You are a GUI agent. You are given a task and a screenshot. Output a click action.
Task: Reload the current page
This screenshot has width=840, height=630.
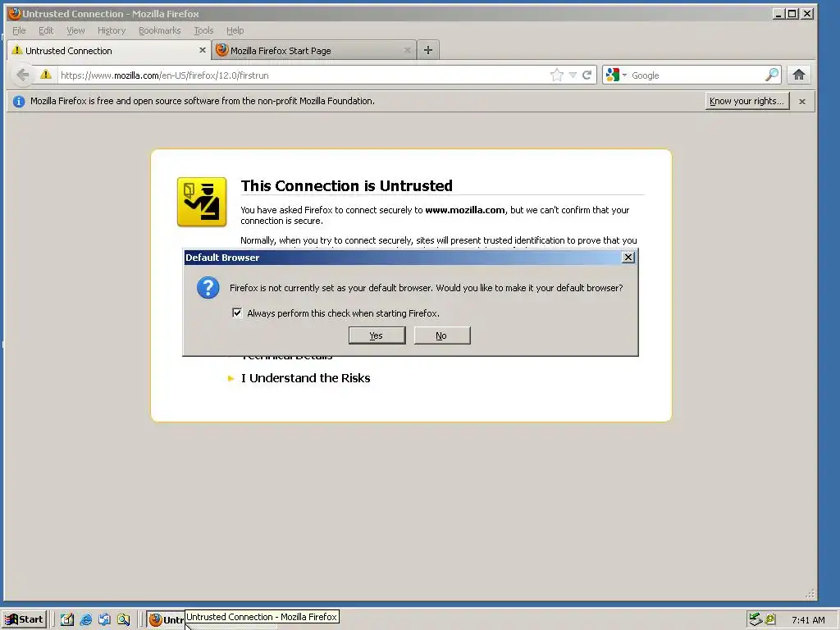587,75
